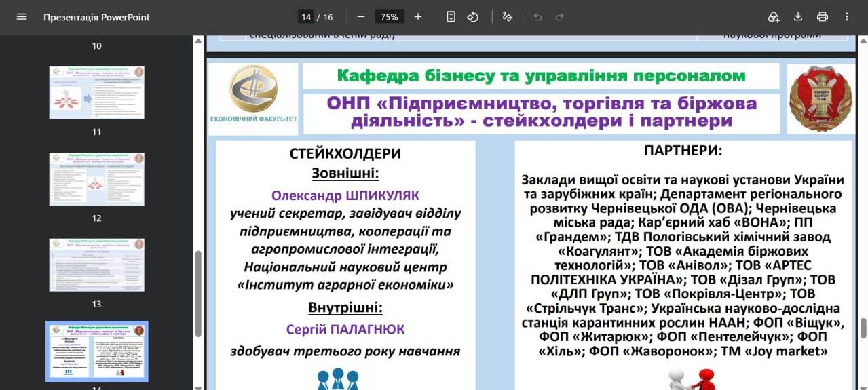Screen dimensions: 868x390
Task: Edit the current page number field
Action: 305,17
